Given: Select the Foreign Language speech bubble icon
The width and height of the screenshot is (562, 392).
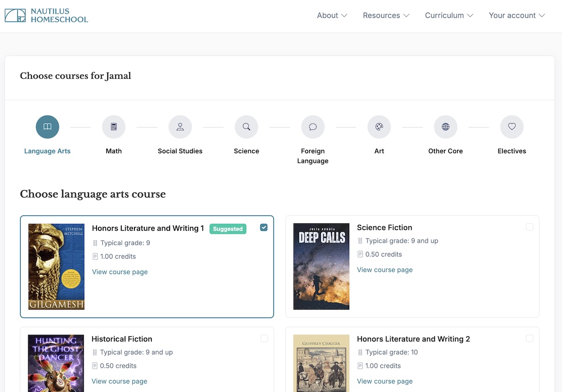Looking at the screenshot, I should (313, 127).
